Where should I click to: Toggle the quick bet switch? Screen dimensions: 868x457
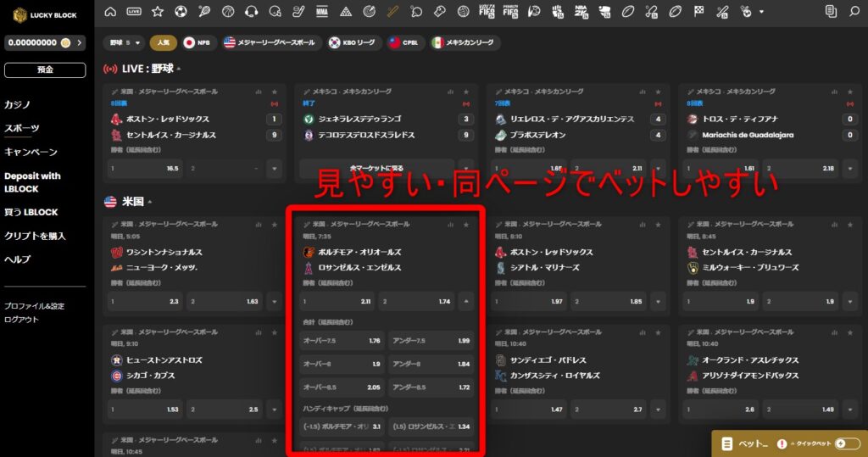coord(848,443)
